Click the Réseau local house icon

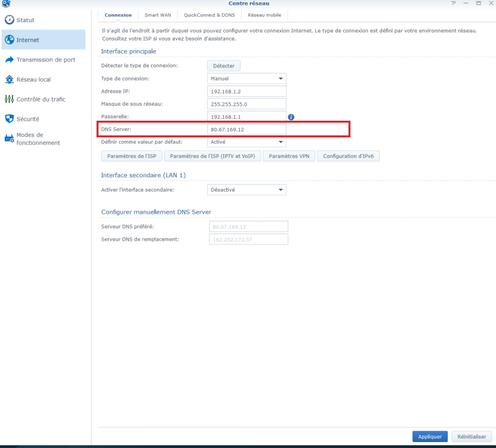(x=9, y=79)
